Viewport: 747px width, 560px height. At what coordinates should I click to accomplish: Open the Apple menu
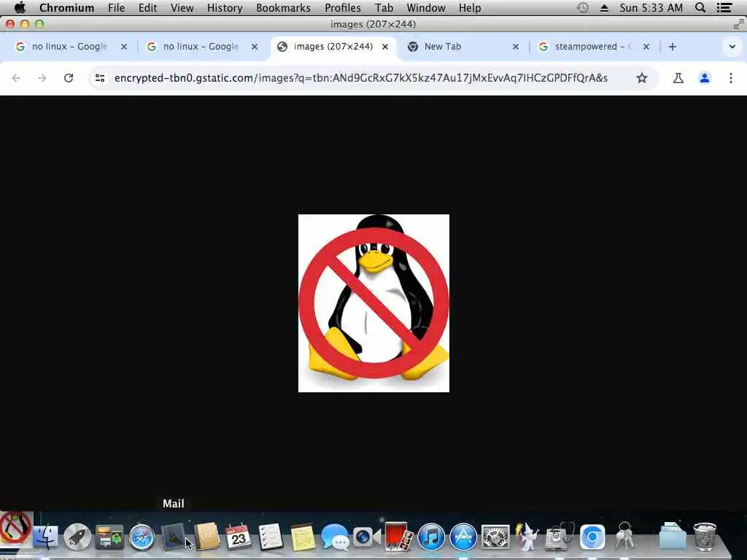click(x=20, y=8)
